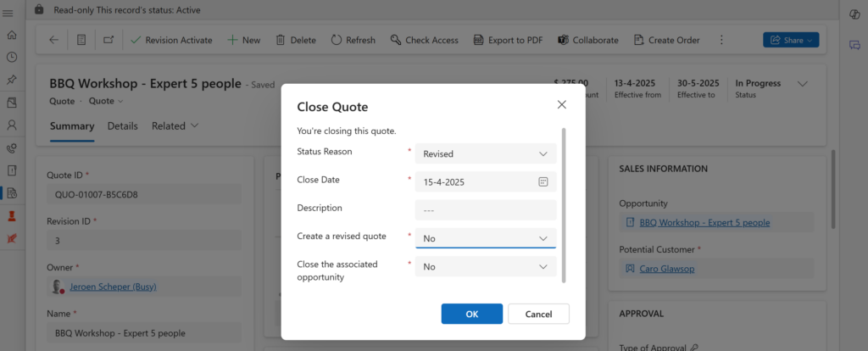Expand the Status Reason dropdown
The width and height of the screenshot is (868, 351).
[486, 153]
